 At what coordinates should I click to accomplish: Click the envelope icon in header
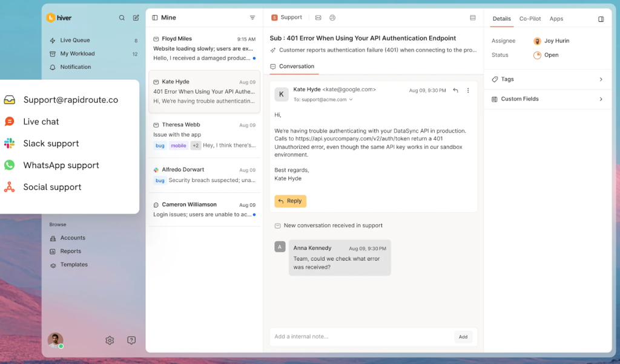(x=318, y=18)
